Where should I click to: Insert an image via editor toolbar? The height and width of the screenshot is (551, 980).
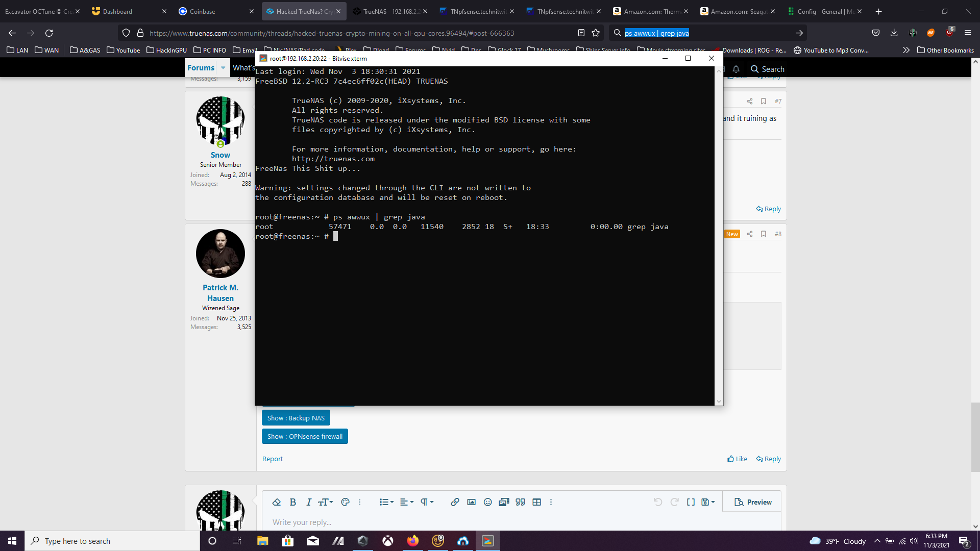pyautogui.click(x=471, y=502)
